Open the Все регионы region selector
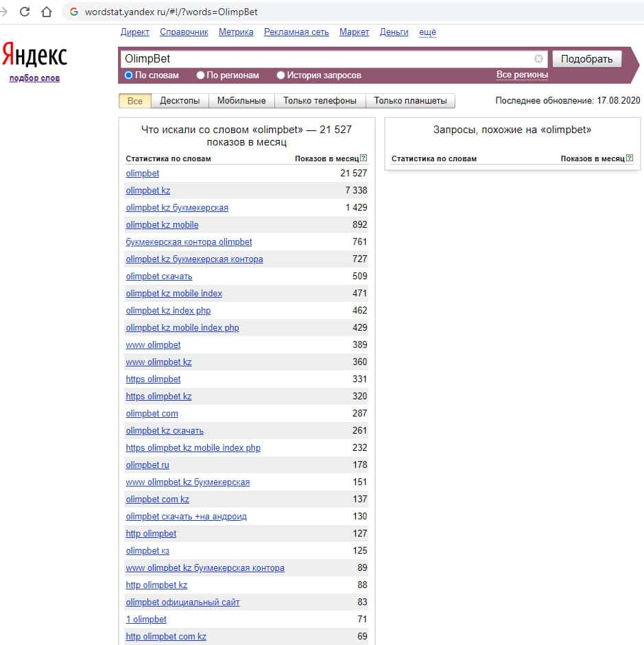This screenshot has height=645, width=644. click(x=522, y=75)
